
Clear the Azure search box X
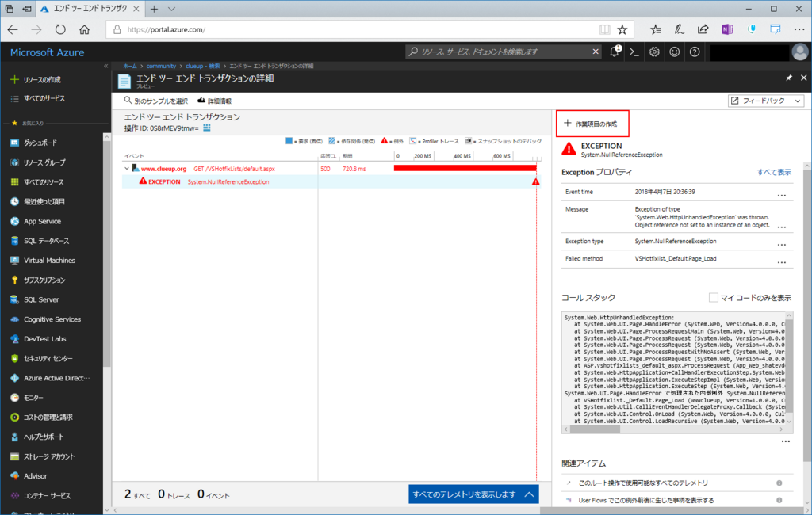pyautogui.click(x=596, y=51)
